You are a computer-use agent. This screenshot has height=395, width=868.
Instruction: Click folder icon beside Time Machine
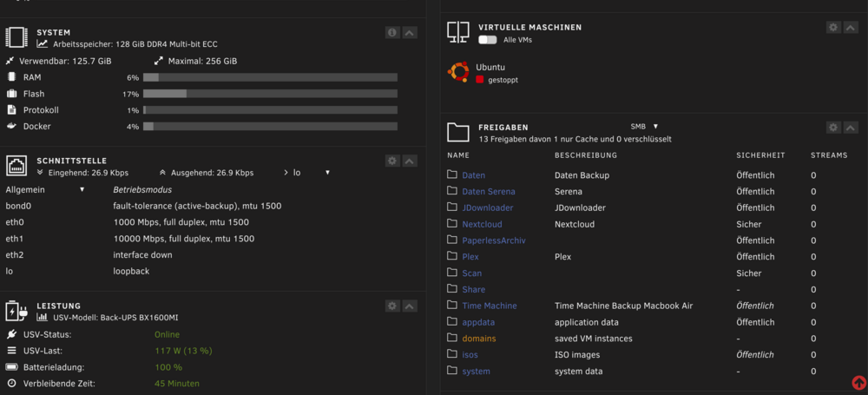(452, 306)
